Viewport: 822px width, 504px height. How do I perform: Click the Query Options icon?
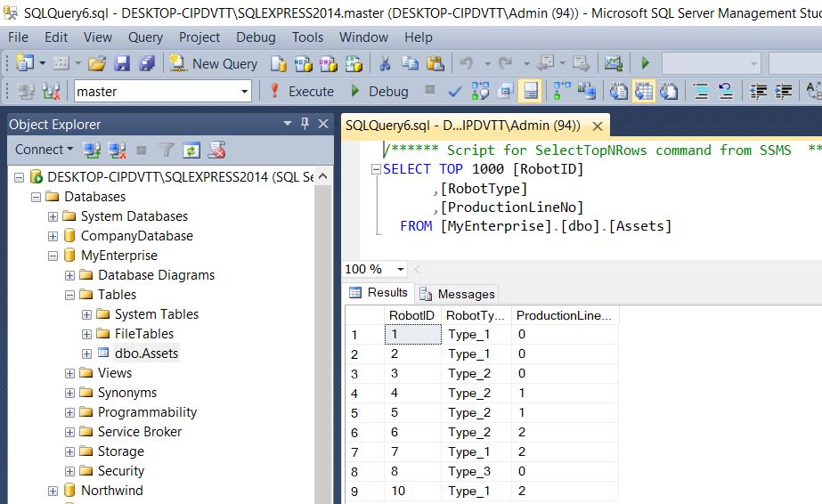tap(505, 91)
